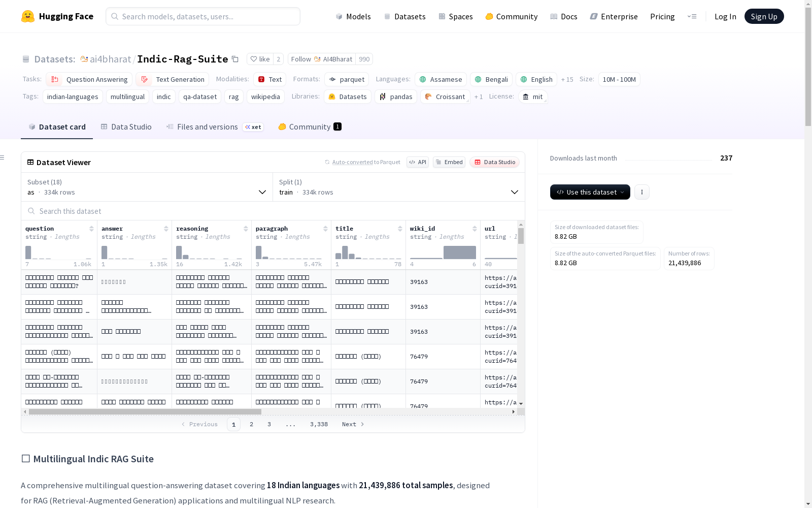
Task: Go to Next page of the viewer
Action: click(x=353, y=424)
